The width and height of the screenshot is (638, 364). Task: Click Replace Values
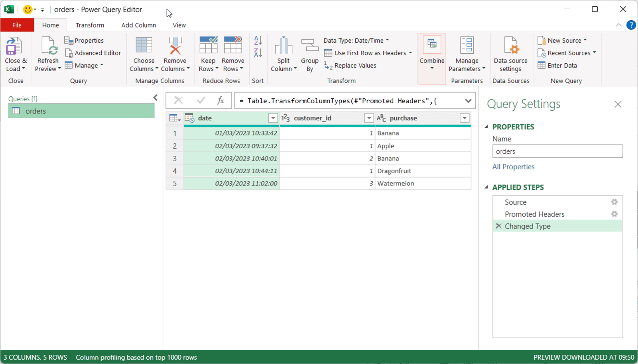[350, 65]
